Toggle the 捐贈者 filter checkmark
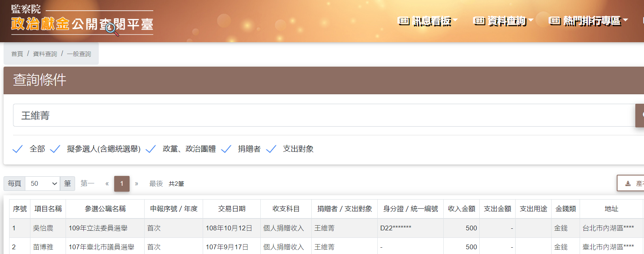This screenshot has height=254, width=644. 226,149
